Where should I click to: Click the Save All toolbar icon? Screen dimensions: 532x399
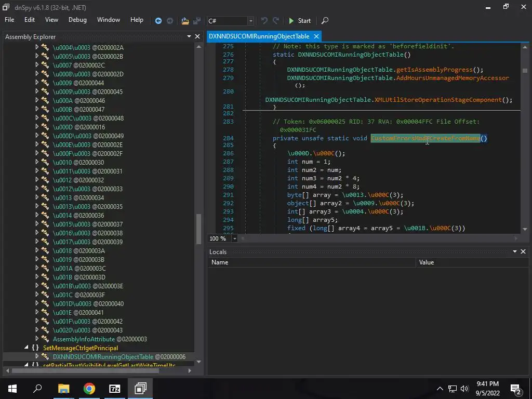(197, 21)
